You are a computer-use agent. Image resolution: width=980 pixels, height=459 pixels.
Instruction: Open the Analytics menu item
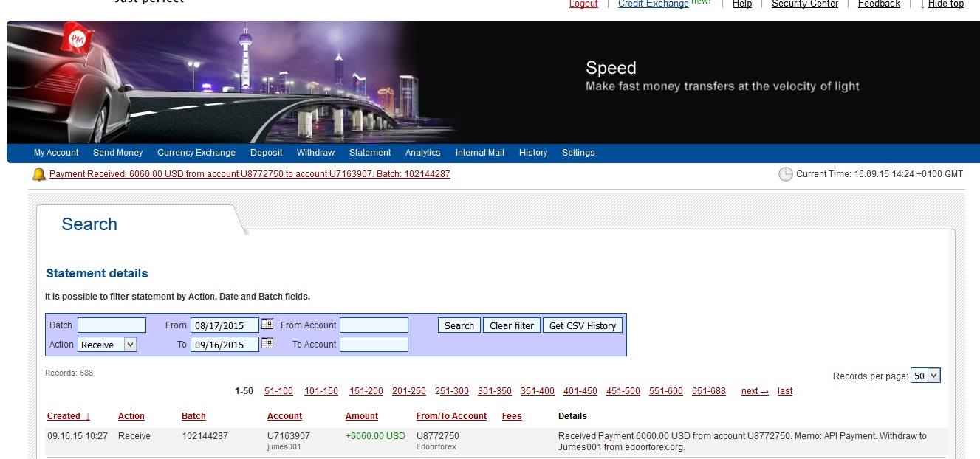422,153
